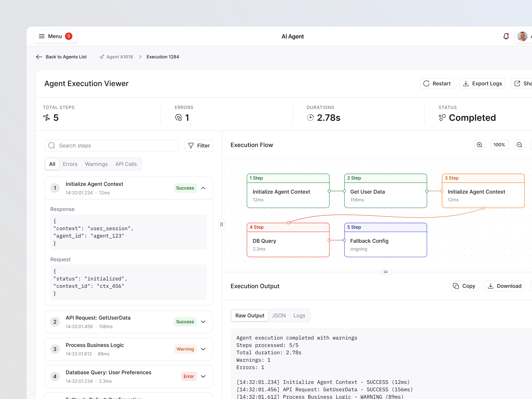Click the errors icon
The width and height of the screenshot is (532, 399).
[178, 118]
